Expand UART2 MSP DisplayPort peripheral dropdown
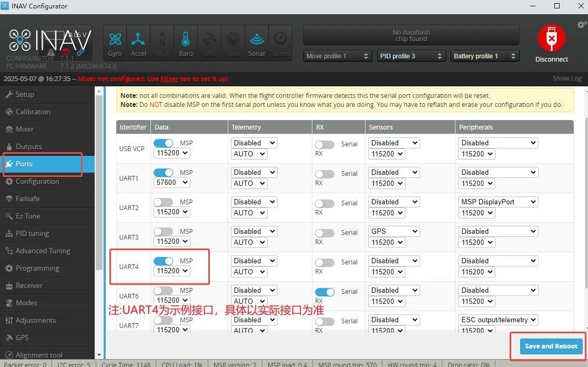This screenshot has width=588, height=367. tap(498, 202)
